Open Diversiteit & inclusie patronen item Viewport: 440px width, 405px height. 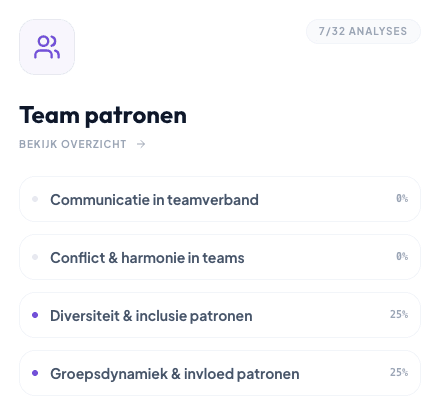220,315
